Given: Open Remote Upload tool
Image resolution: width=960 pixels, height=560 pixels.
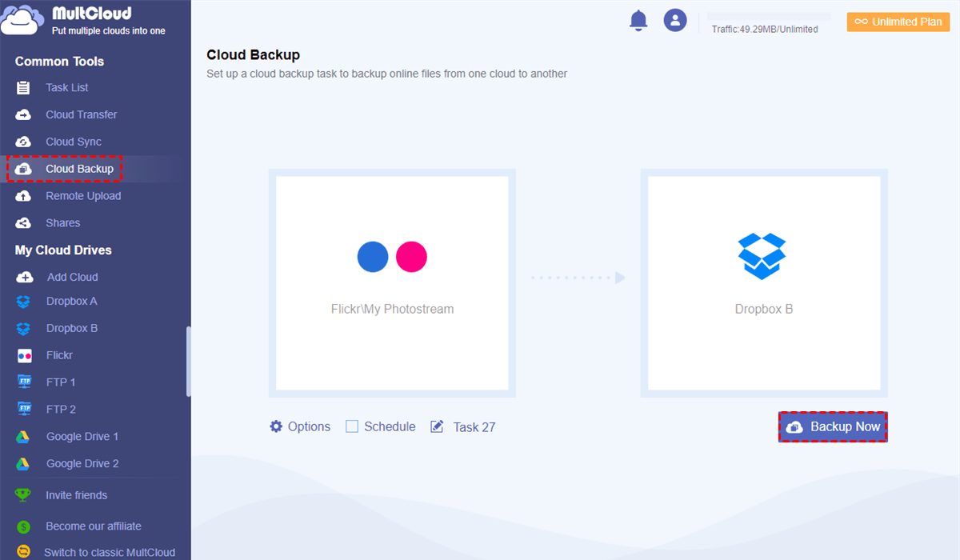Looking at the screenshot, I should [83, 197].
